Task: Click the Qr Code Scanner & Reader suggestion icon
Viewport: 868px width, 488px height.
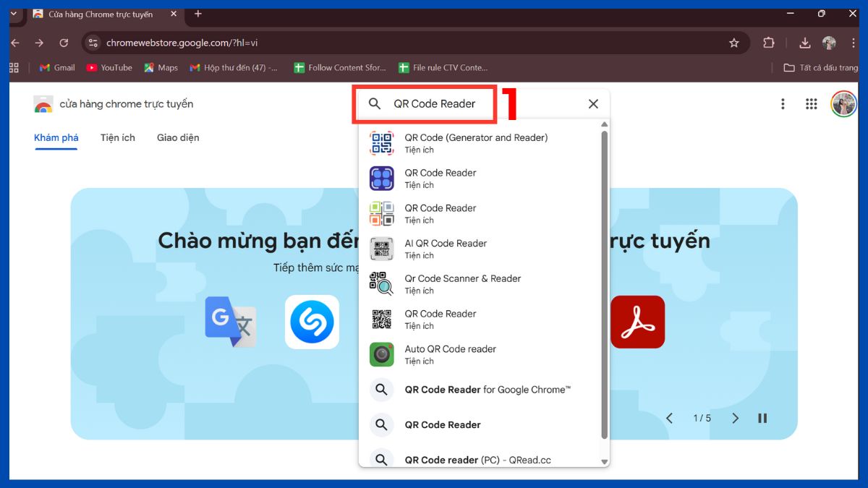Action: click(381, 283)
